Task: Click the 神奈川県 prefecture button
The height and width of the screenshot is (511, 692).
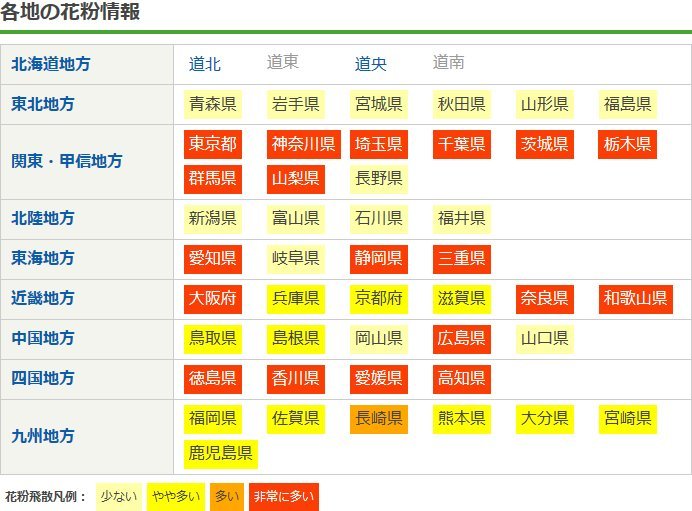Action: [304, 144]
